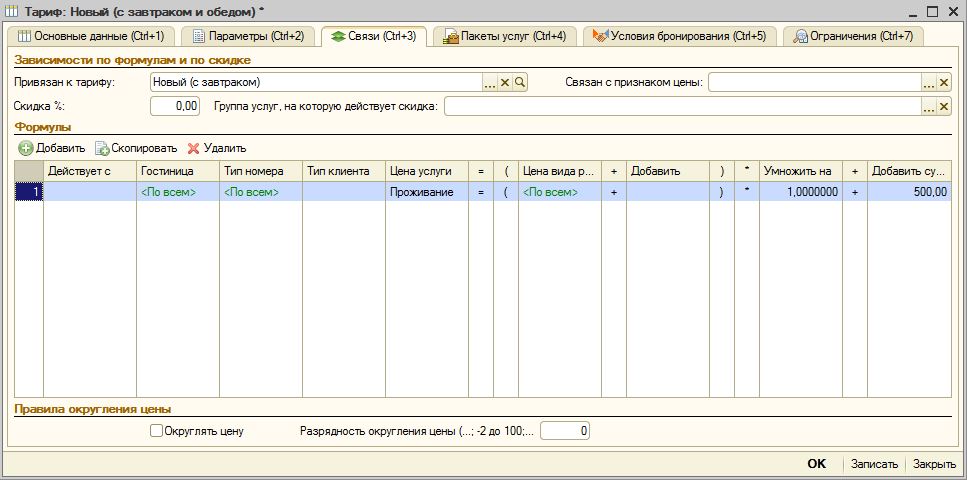This screenshot has height=480, width=967.
Task: Click the Тип номера cell <По всем>
Action: [261, 192]
